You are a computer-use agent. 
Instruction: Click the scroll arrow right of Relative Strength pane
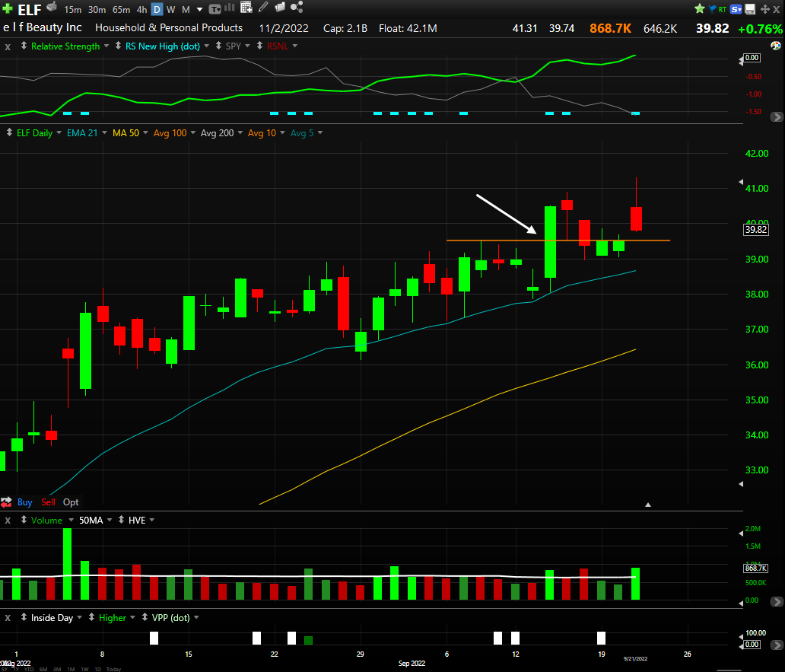point(777,116)
